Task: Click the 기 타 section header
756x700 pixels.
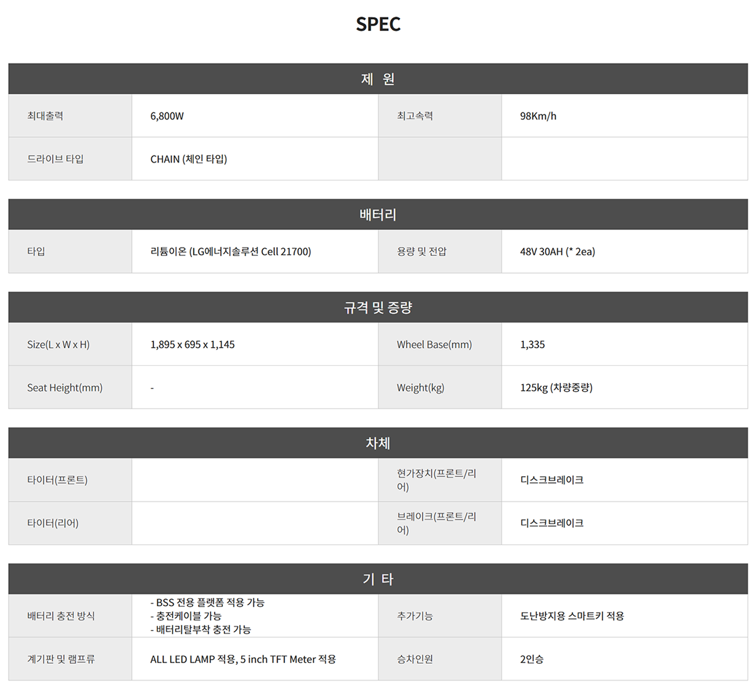Action: 378,579
